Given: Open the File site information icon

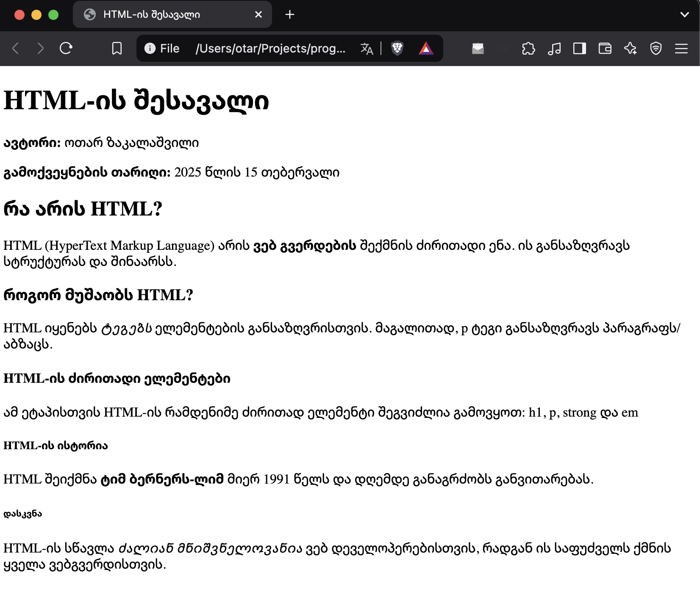Looking at the screenshot, I should pos(150,48).
